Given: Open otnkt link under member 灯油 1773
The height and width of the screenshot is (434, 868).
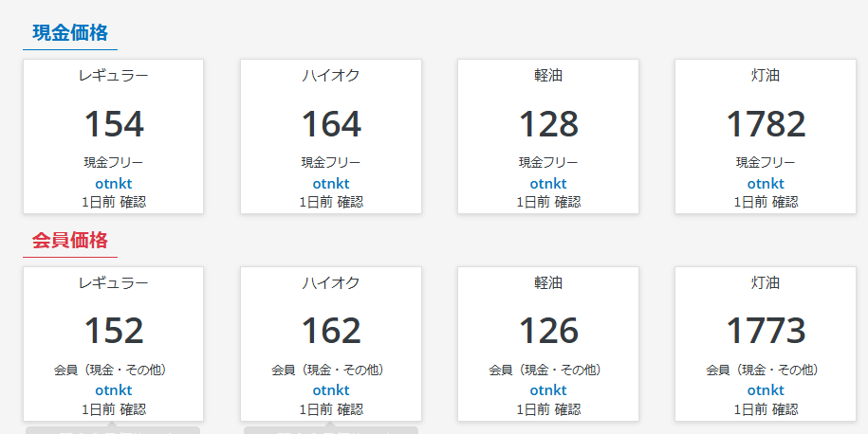Looking at the screenshot, I should [765, 390].
